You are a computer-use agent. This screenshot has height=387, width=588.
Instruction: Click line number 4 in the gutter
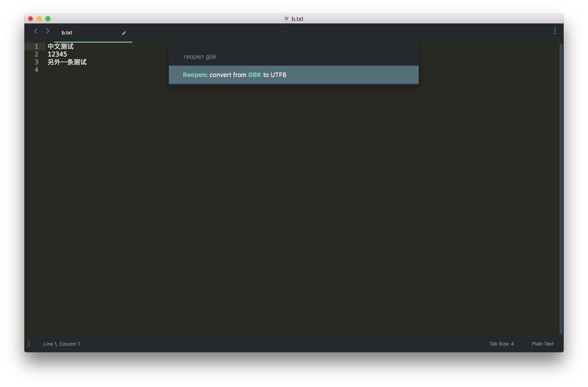(36, 70)
